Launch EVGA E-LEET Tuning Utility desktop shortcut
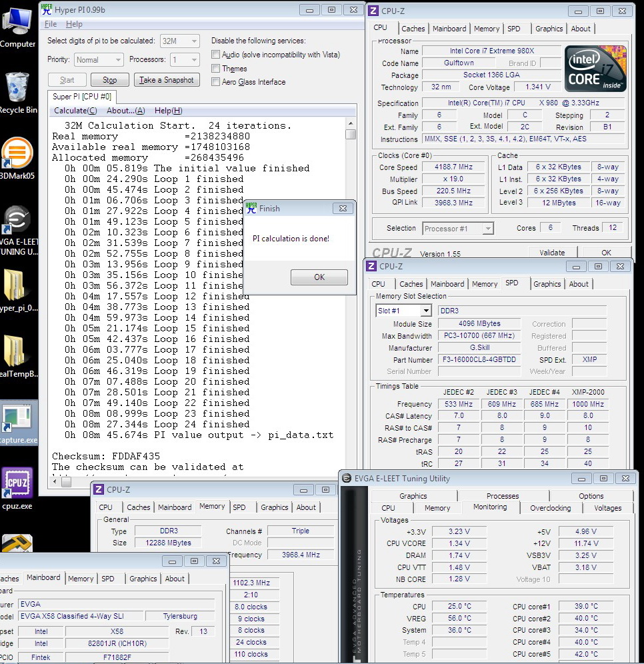Screen dimensions: 644x664 pyautogui.click(x=17, y=231)
